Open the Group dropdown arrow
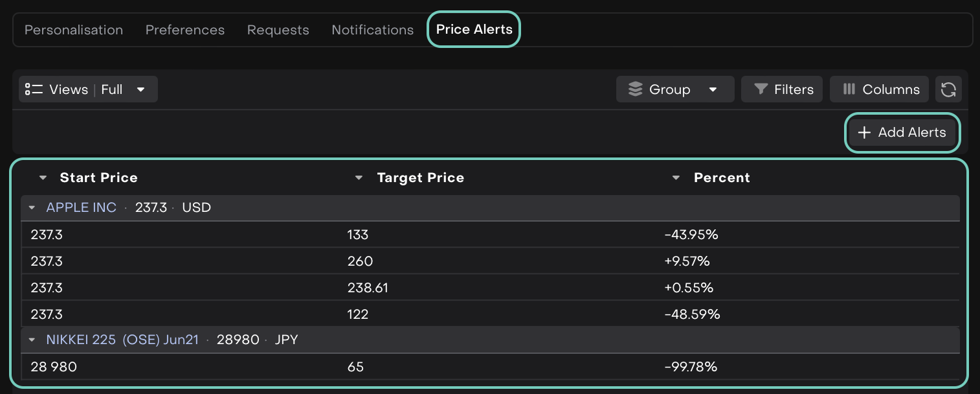 click(713, 89)
